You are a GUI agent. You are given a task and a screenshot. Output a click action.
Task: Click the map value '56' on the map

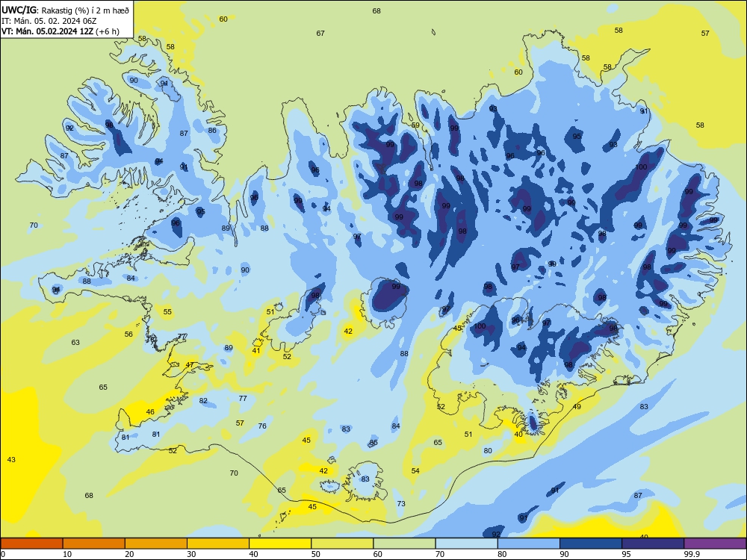129,335
